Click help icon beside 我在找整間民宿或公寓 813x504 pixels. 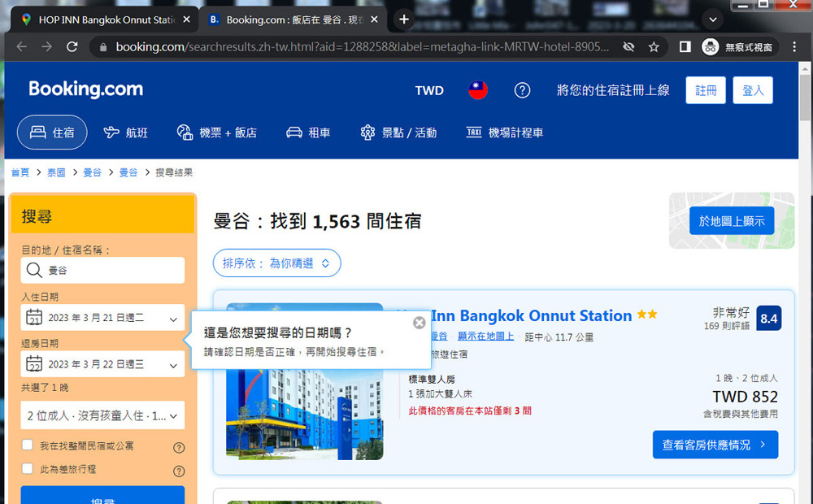coord(179,447)
